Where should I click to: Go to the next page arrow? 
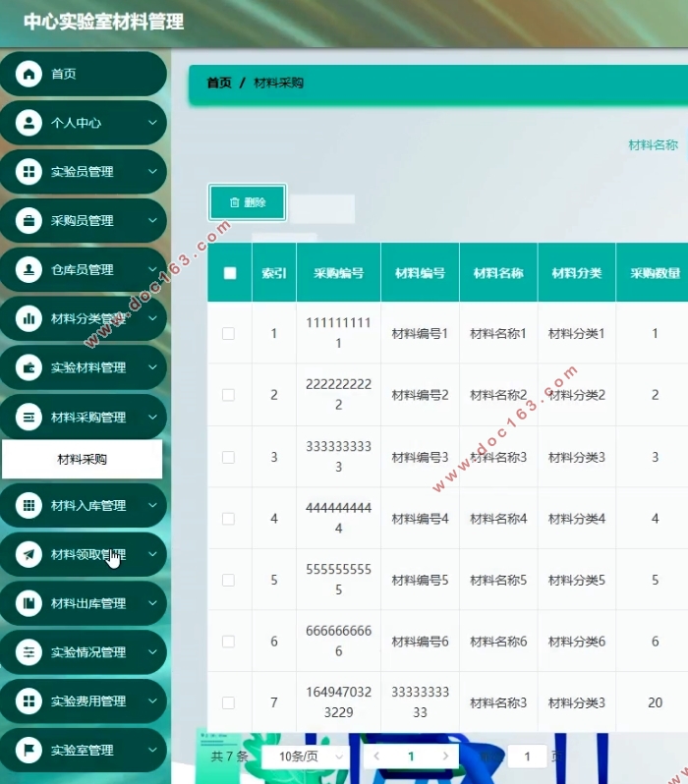pos(445,756)
